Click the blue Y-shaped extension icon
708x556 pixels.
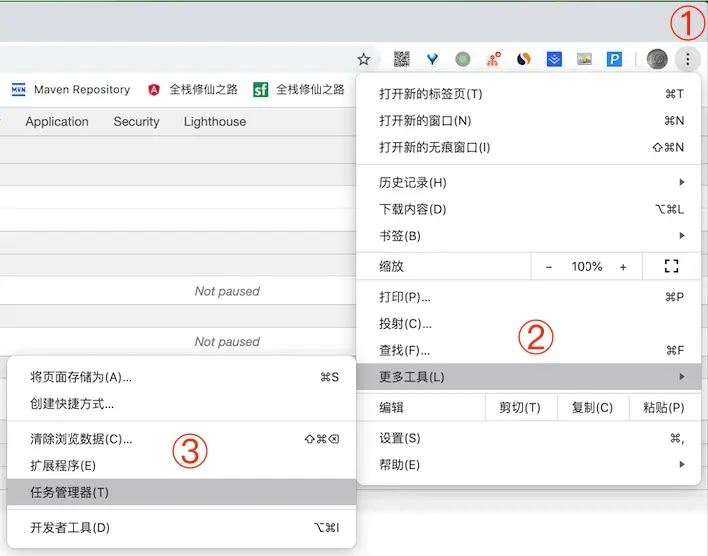[433, 59]
